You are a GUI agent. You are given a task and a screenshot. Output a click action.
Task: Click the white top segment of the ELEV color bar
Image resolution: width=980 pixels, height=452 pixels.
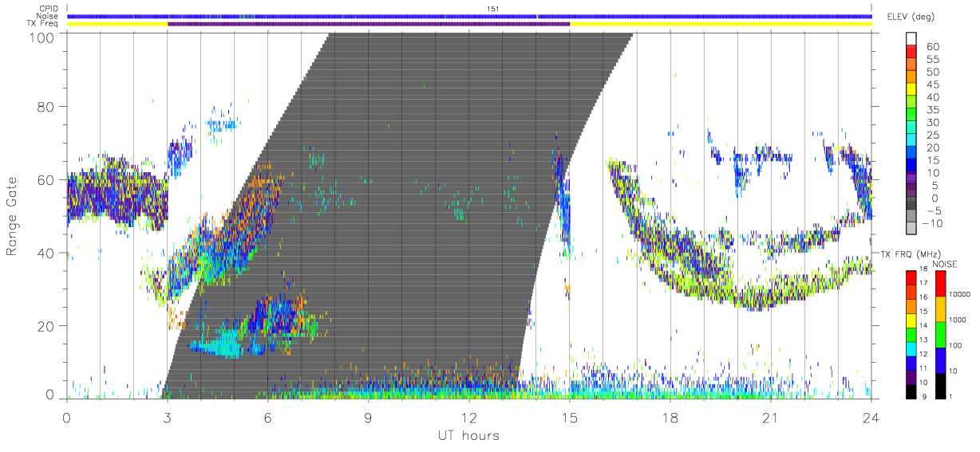pos(911,39)
